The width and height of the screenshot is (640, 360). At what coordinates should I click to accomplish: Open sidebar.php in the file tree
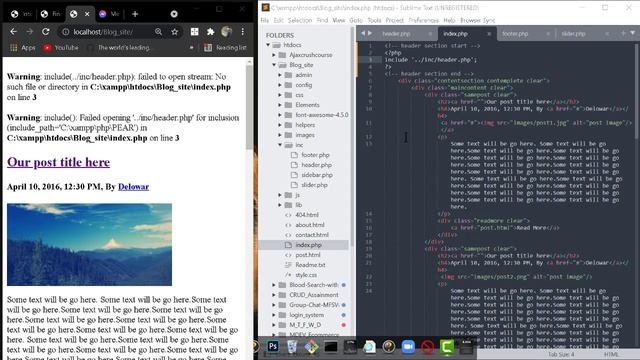(317, 175)
